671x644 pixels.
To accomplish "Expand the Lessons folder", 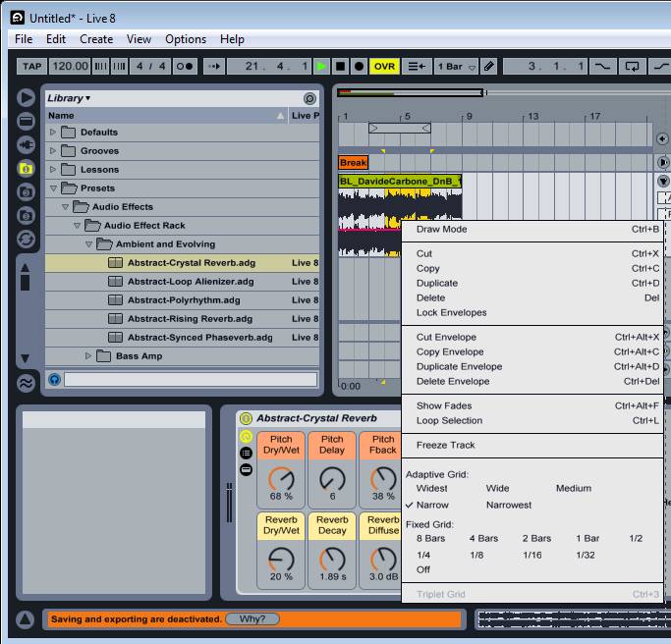I will tap(53, 169).
